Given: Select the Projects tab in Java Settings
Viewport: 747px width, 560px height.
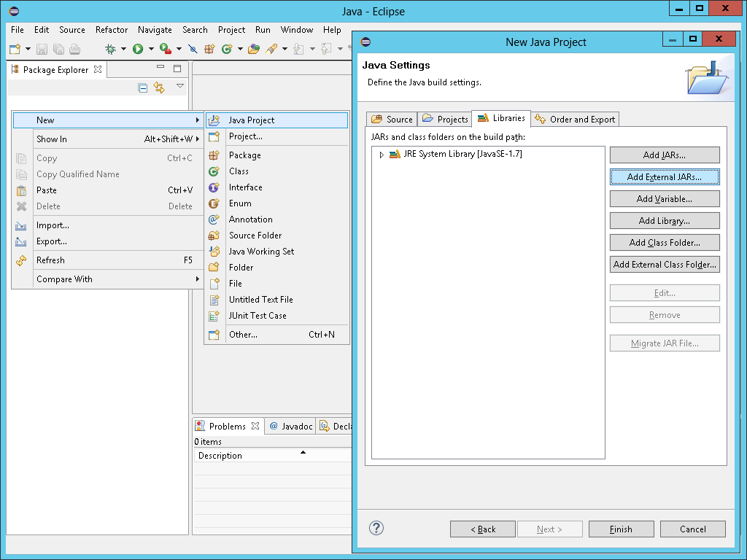Looking at the screenshot, I should point(445,119).
